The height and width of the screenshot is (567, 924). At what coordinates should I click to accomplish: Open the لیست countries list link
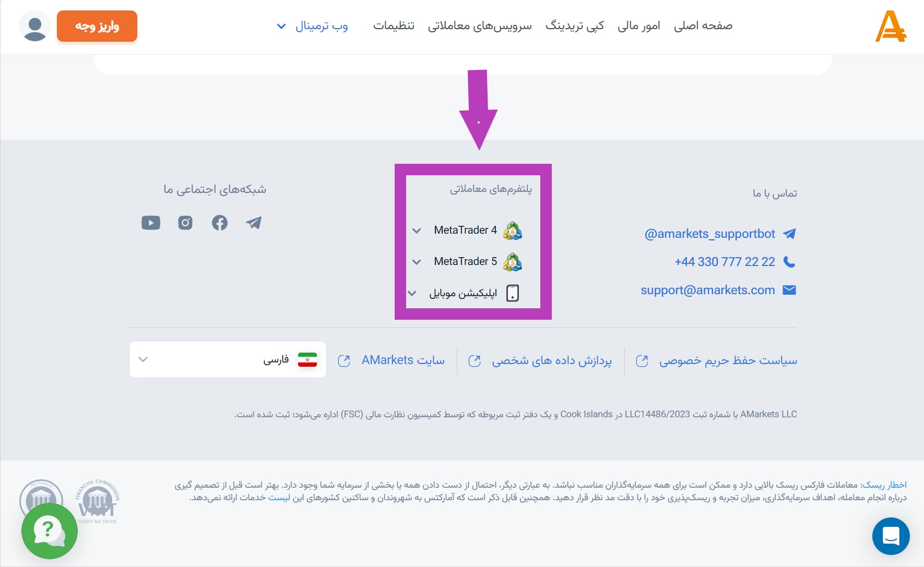[279, 497]
